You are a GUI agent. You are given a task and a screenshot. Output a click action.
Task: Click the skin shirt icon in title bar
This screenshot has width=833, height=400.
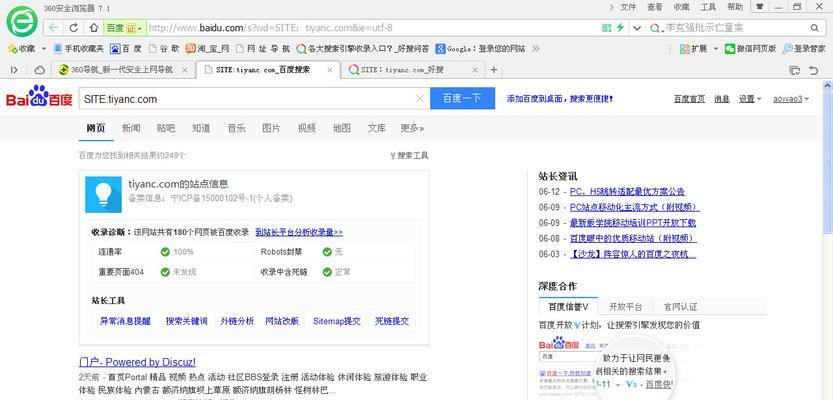pos(760,6)
